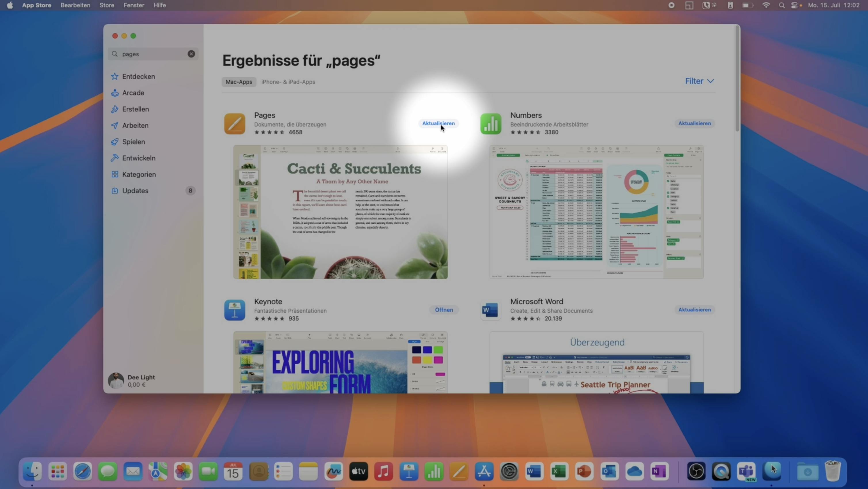868x489 pixels.
Task: Open Updates section in sidebar
Action: [x=135, y=191]
